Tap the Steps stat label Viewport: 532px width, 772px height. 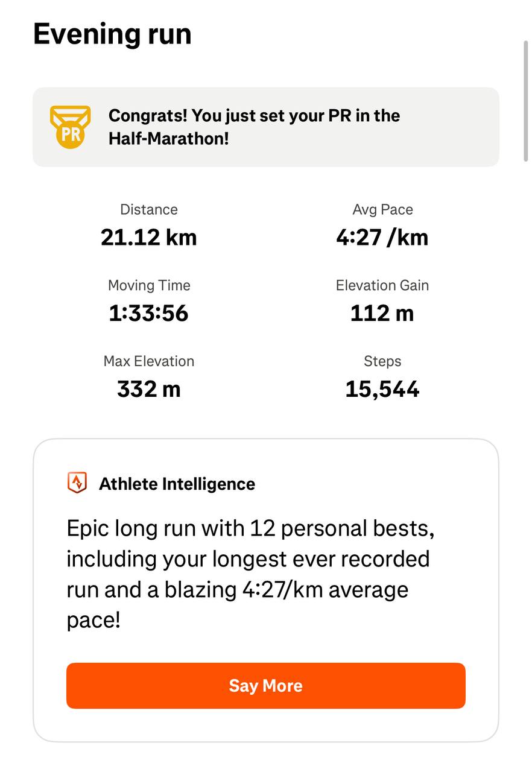pos(382,362)
